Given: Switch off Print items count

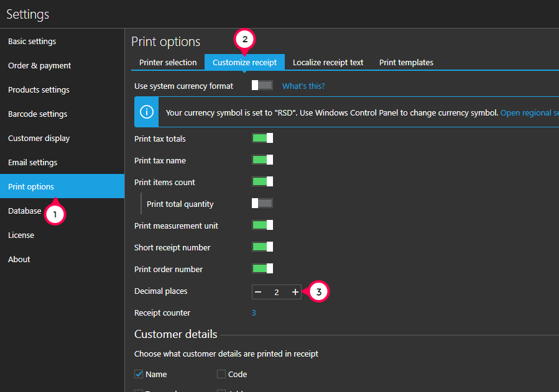Looking at the screenshot, I should click(x=262, y=181).
